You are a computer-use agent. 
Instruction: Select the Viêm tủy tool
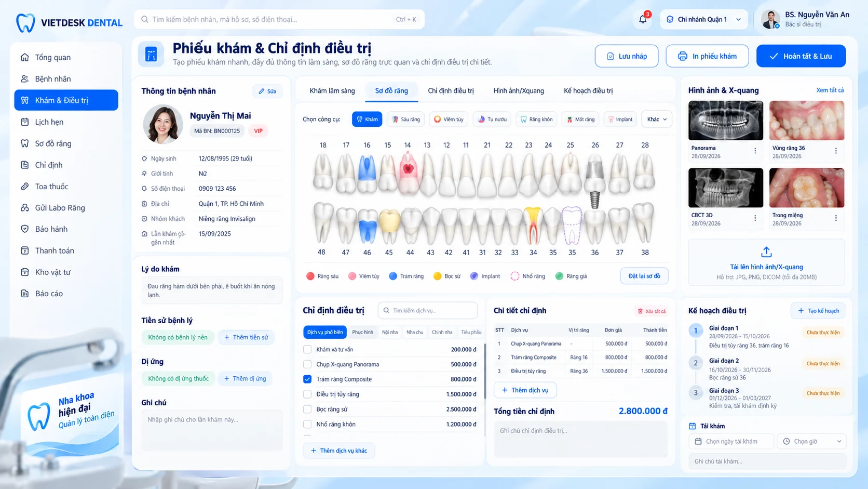pyautogui.click(x=449, y=119)
